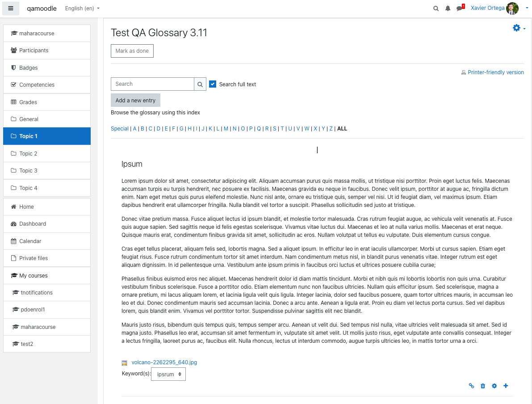Open Dashboard in sidebar
532x404 pixels.
pos(47,224)
